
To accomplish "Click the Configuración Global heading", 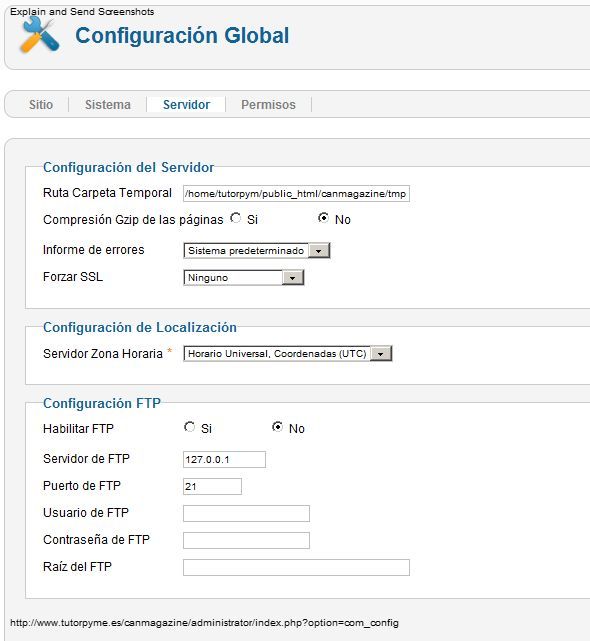I will pos(182,36).
